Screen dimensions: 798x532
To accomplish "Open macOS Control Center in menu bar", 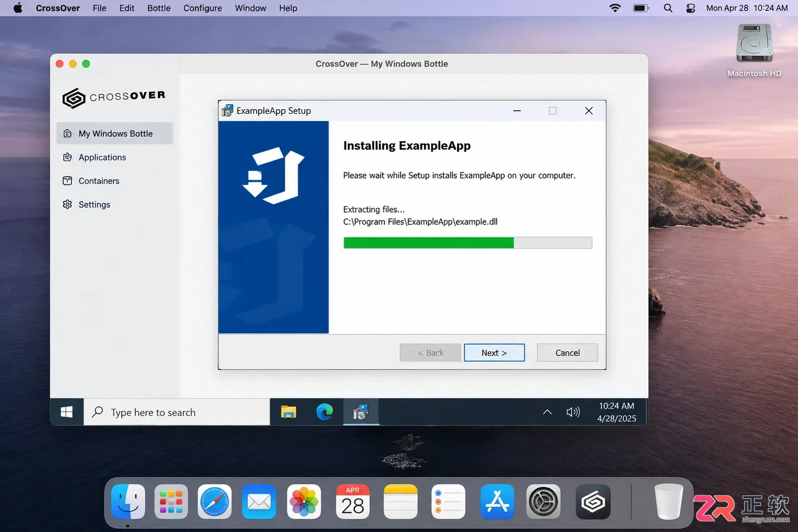I will pos(690,8).
